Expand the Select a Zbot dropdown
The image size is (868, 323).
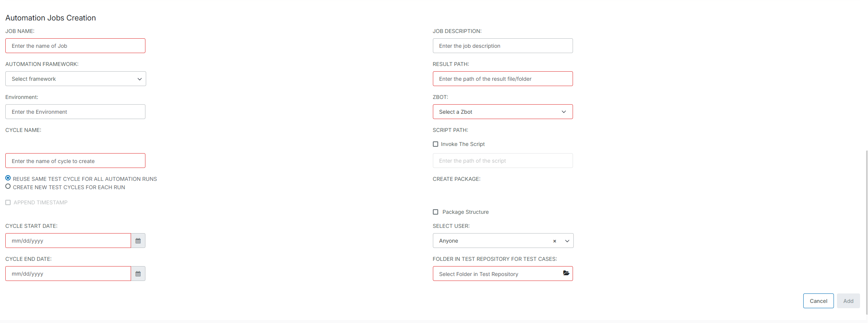click(x=503, y=112)
